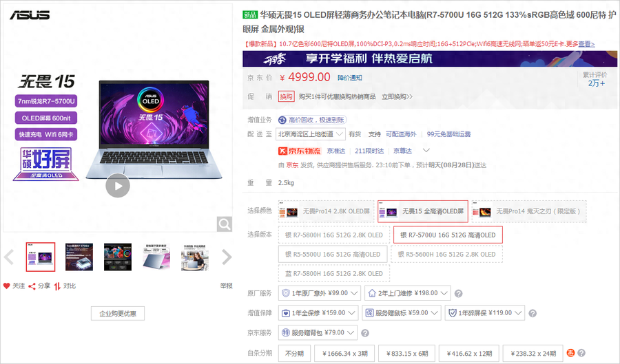
Task: Expand JD logistics options chevron after 京尊达
Action: coord(426,151)
